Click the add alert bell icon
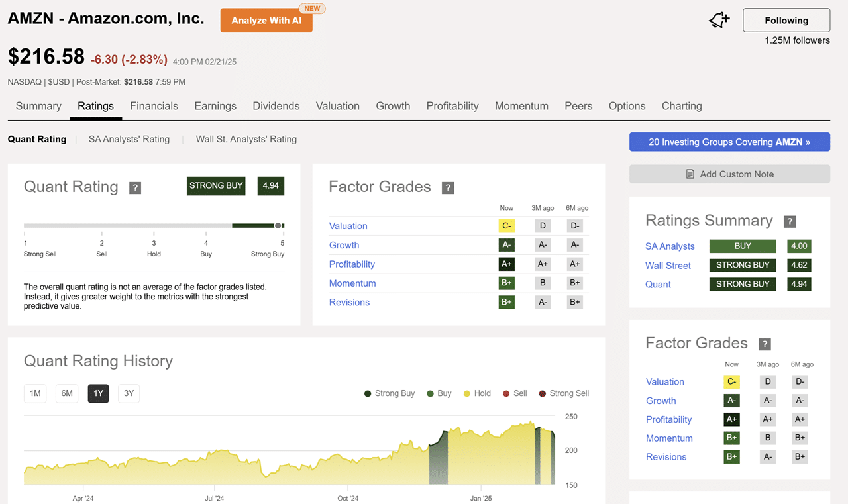The width and height of the screenshot is (848, 504). 719,21
